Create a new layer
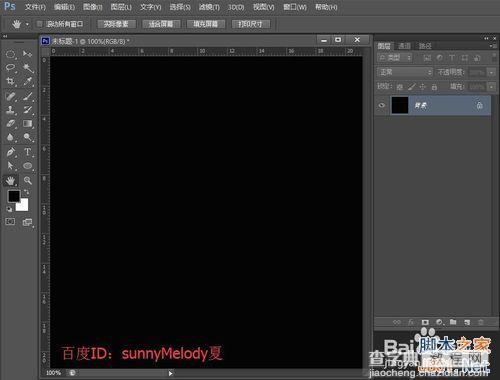This screenshot has height=380, width=500. click(467, 322)
